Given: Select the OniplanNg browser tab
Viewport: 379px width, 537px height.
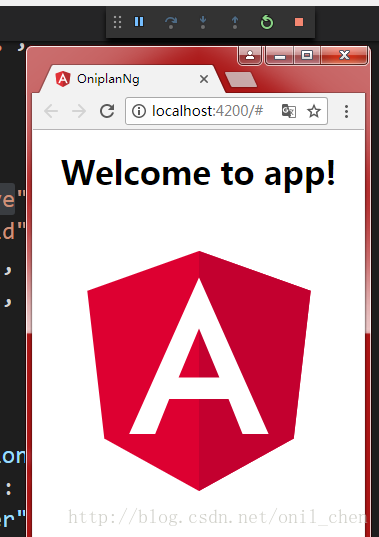Looking at the screenshot, I should [132, 79].
